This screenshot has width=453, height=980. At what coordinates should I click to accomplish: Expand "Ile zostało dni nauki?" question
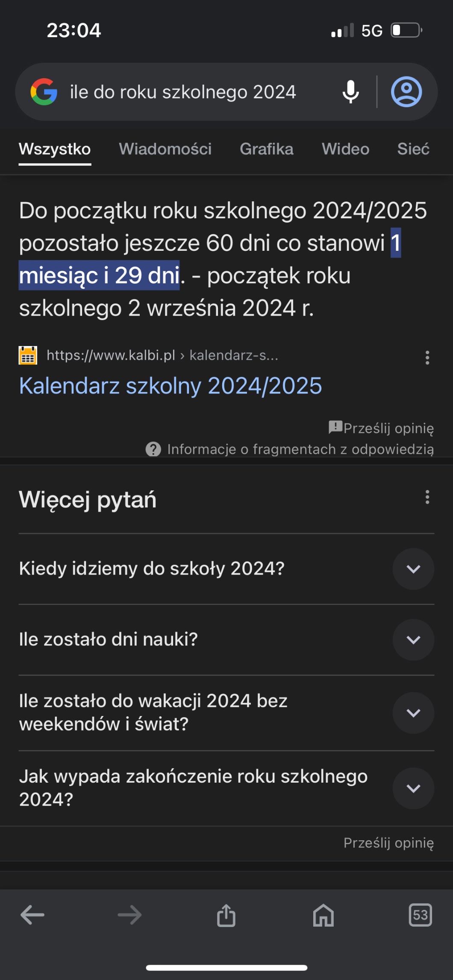[413, 640]
